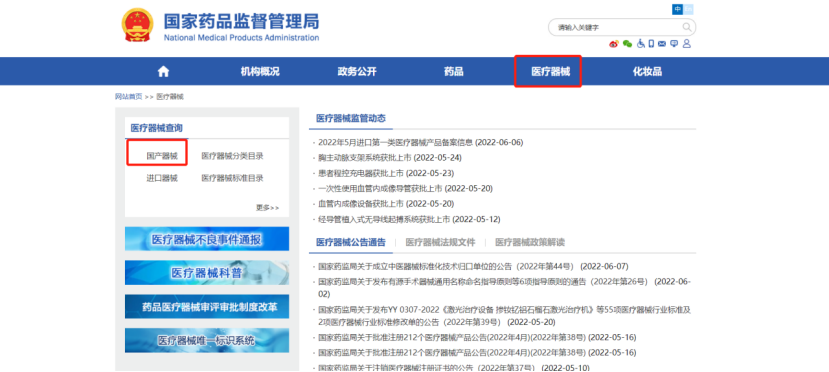
Task: Open the 化妆品 menu
Action: coord(648,72)
